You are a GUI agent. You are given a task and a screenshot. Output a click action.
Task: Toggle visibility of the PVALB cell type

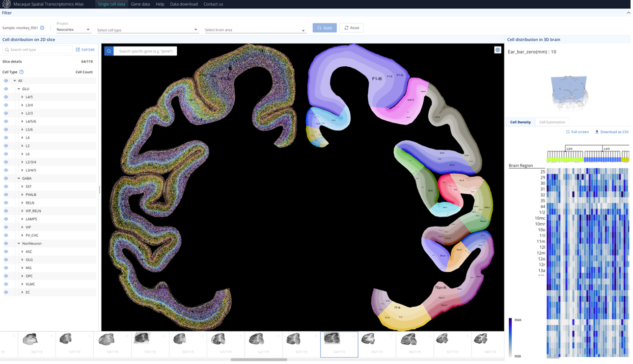pyautogui.click(x=6, y=195)
